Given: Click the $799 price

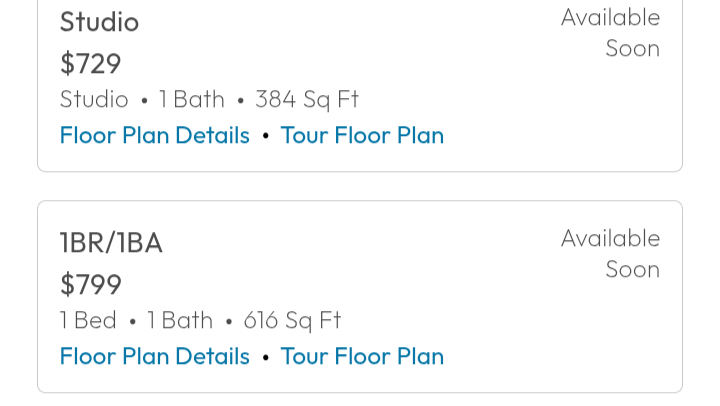Looking at the screenshot, I should pyautogui.click(x=90, y=285).
